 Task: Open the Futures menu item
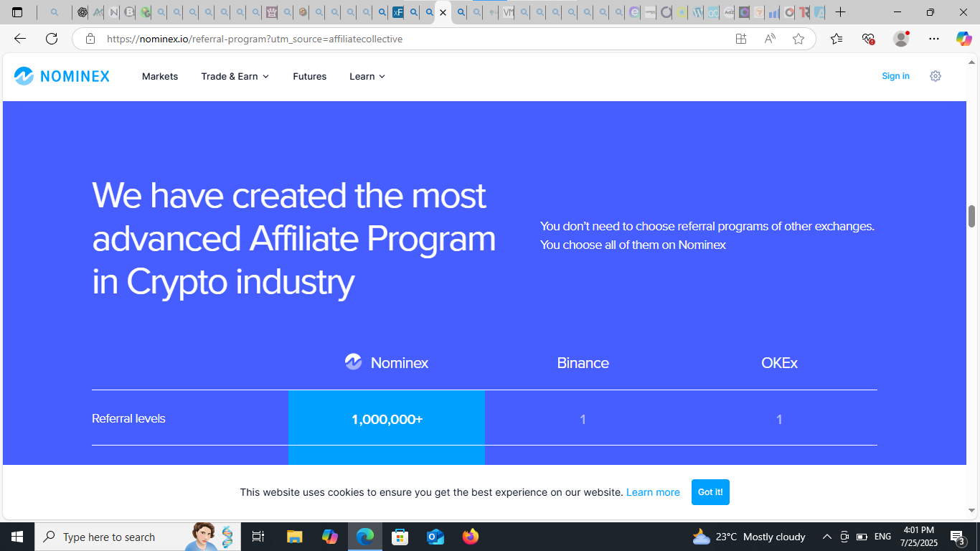coord(310,76)
